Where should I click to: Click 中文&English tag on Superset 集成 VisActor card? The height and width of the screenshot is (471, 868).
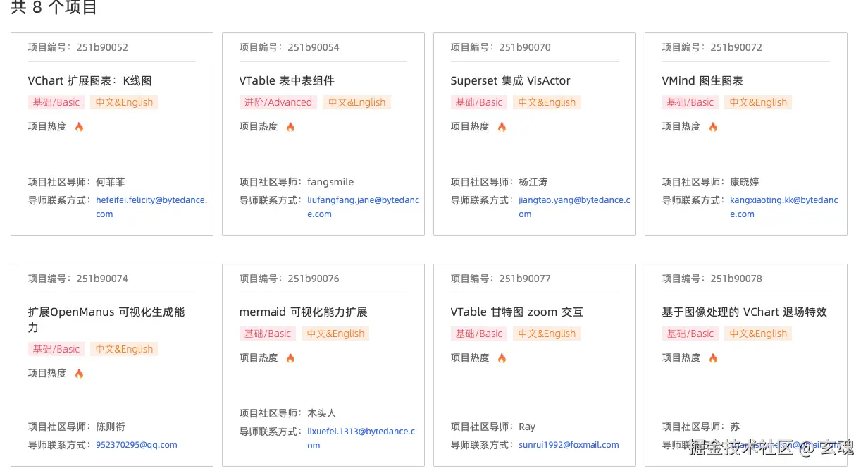tap(547, 102)
